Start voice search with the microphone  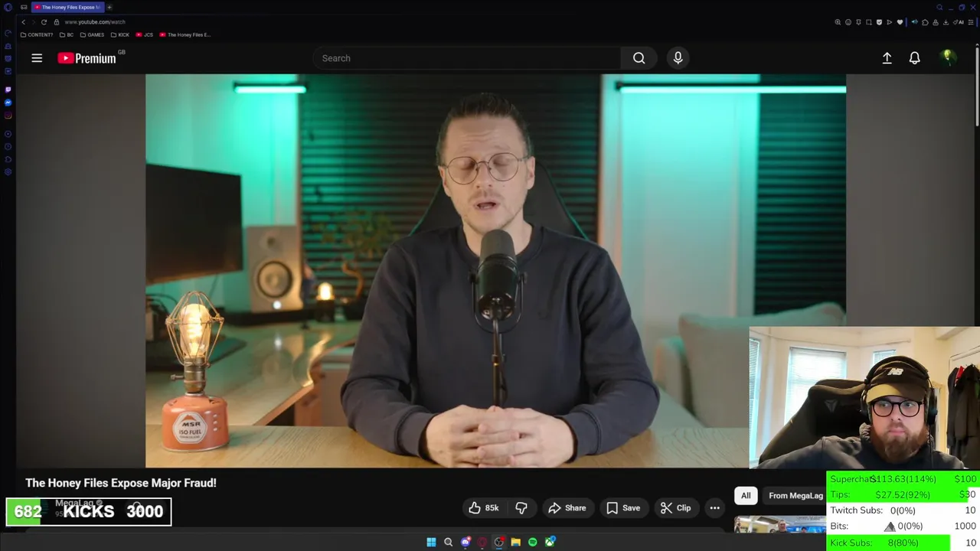point(678,58)
